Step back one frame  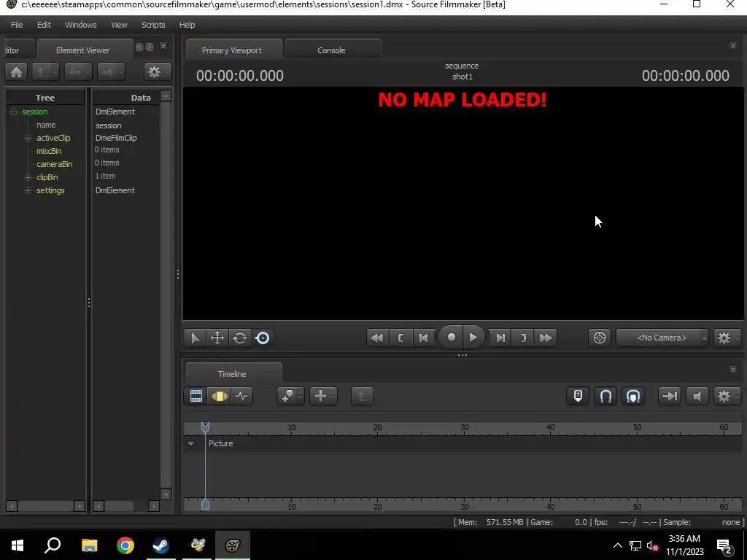click(424, 338)
